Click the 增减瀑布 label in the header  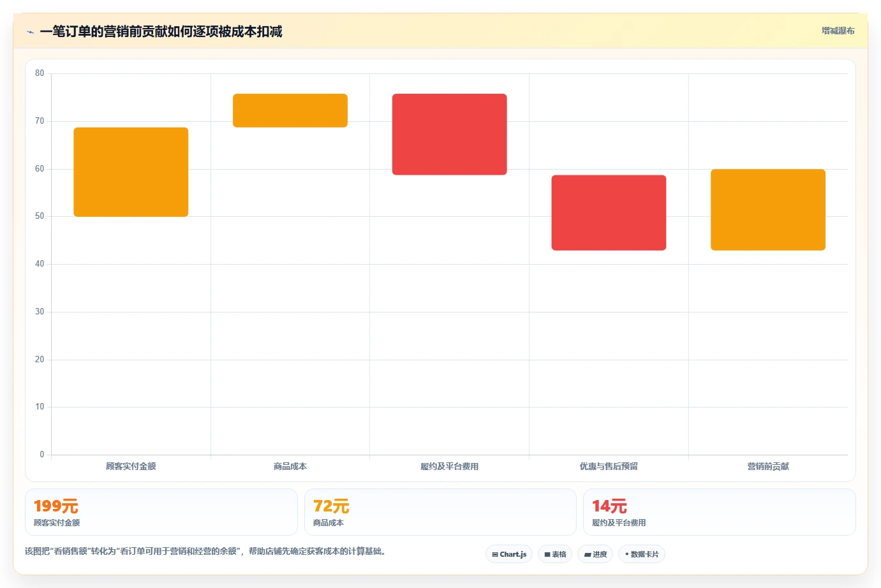pos(838,31)
